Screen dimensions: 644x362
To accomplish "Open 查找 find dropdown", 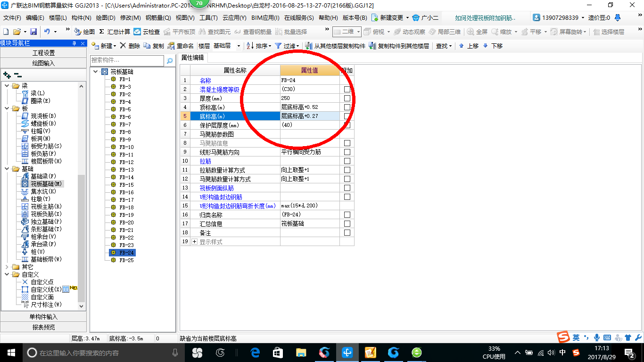I will [x=444, y=46].
